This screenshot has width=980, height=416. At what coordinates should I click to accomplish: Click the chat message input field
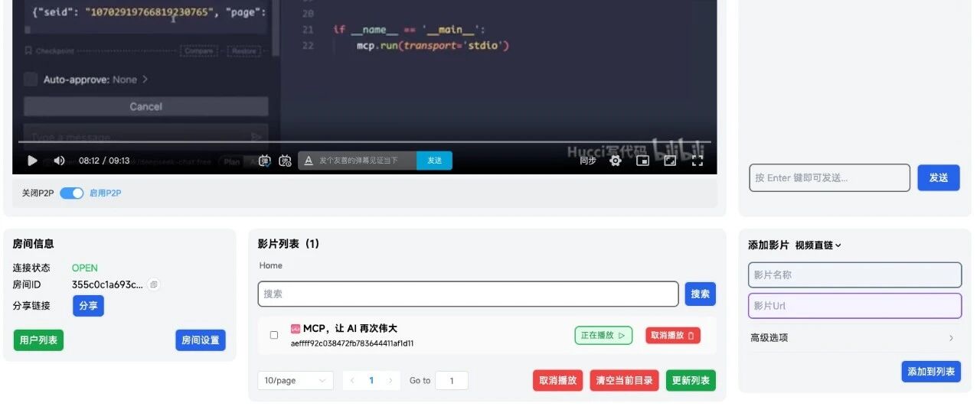[830, 177]
